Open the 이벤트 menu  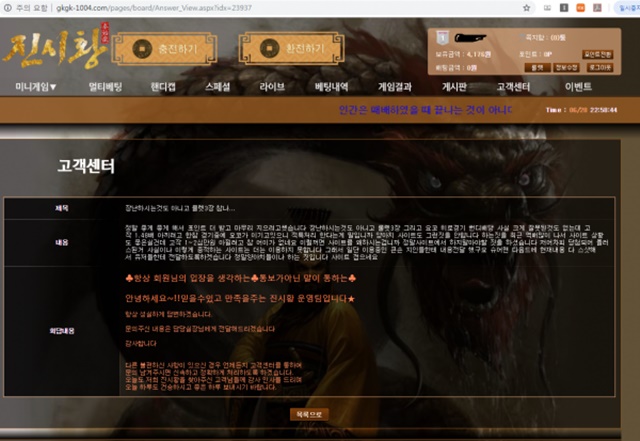point(578,87)
